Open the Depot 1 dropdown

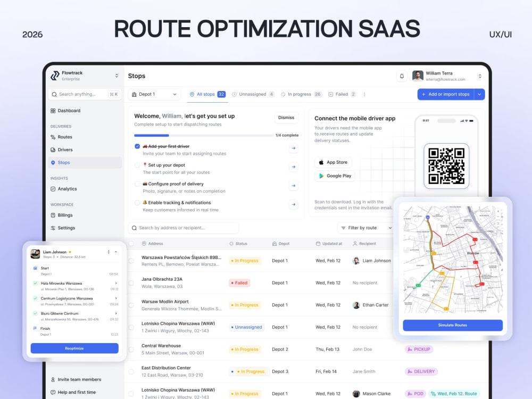pos(154,94)
